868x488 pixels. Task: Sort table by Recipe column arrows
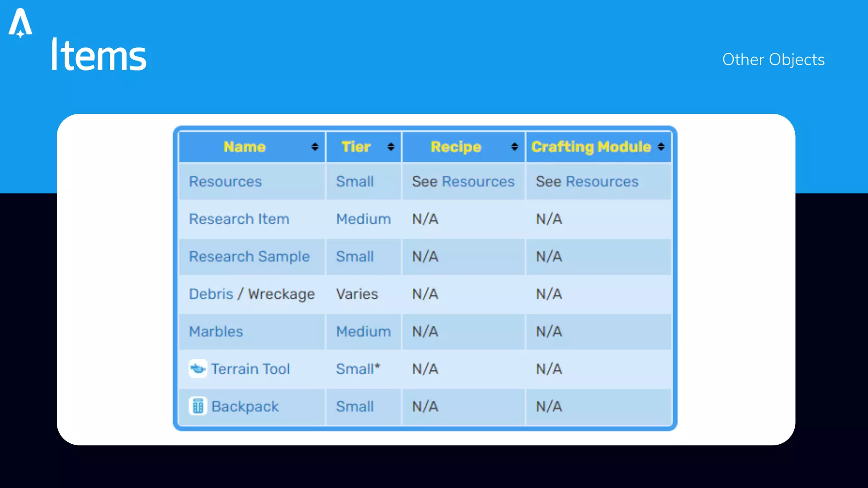point(514,147)
